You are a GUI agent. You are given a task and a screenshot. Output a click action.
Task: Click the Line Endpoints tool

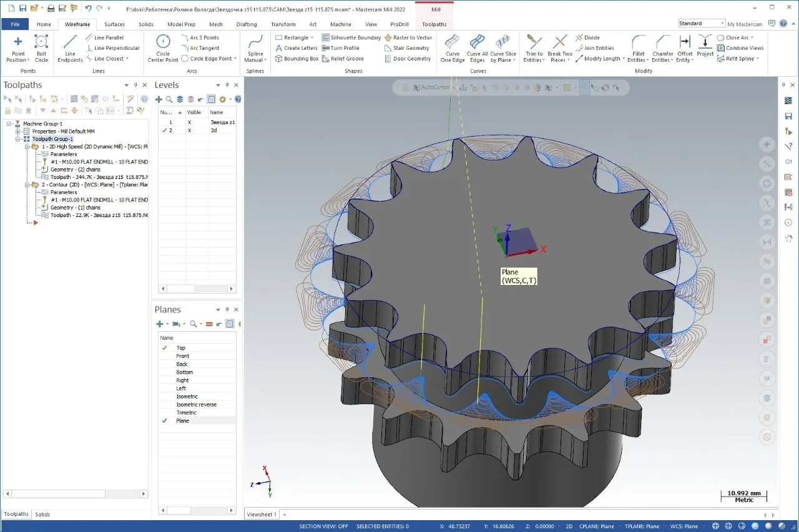(70, 47)
